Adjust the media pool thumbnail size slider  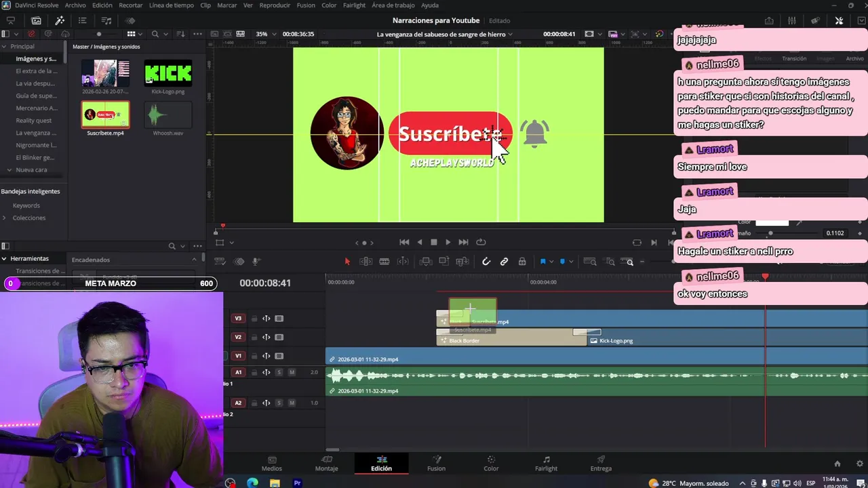tap(99, 34)
